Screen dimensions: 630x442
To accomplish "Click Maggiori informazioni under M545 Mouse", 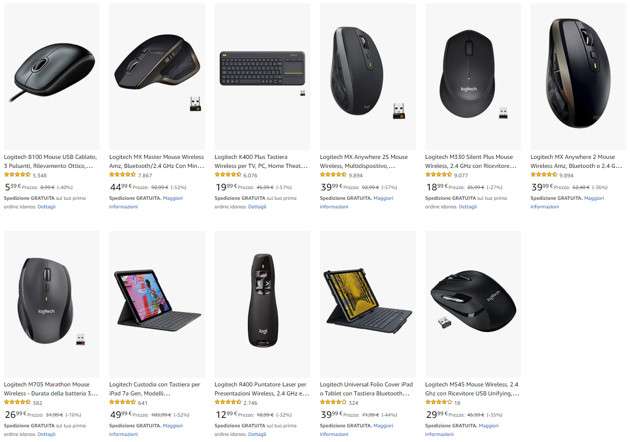I will coord(462,430).
